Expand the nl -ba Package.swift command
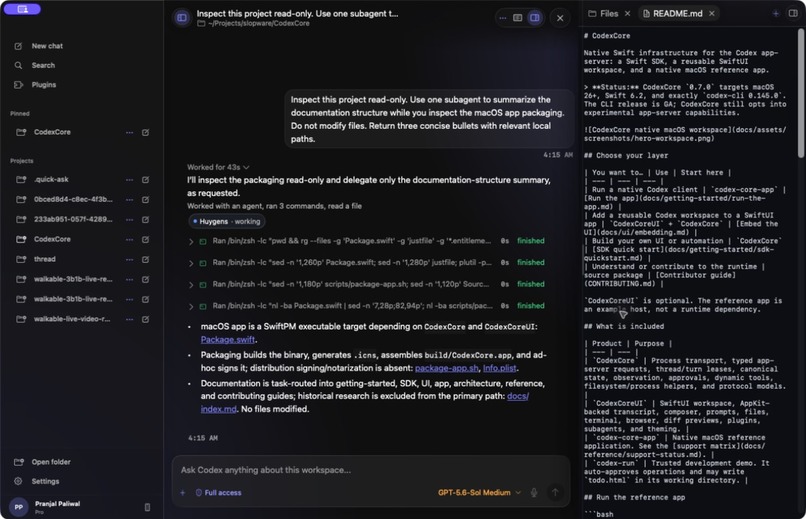The width and height of the screenshot is (806, 519). tap(191, 306)
